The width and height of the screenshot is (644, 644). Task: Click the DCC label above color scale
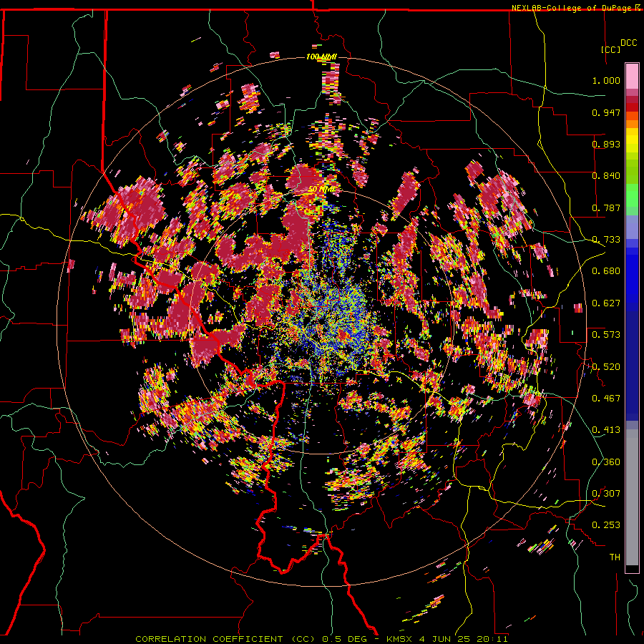click(x=628, y=43)
